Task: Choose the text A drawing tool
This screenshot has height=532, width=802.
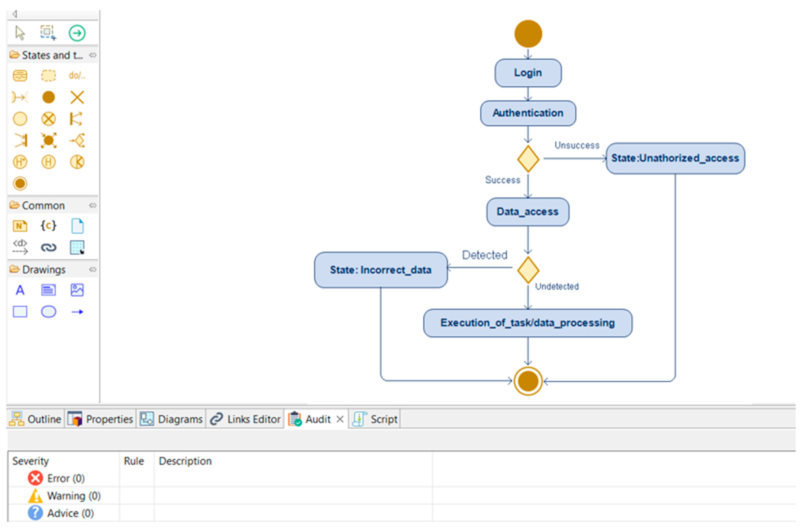Action: tap(20, 290)
